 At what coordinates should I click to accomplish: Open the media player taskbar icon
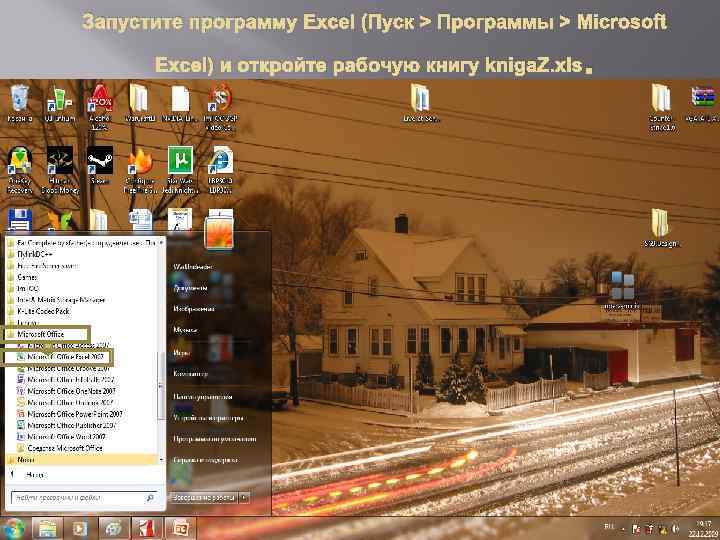point(80,528)
